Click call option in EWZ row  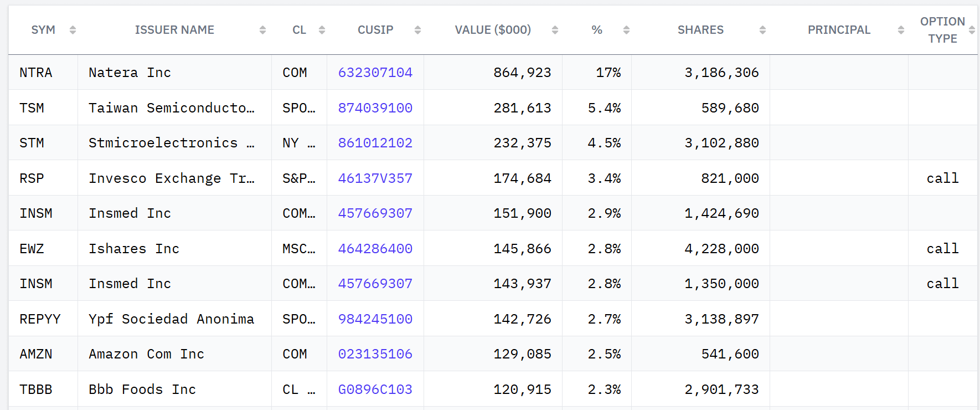point(942,249)
